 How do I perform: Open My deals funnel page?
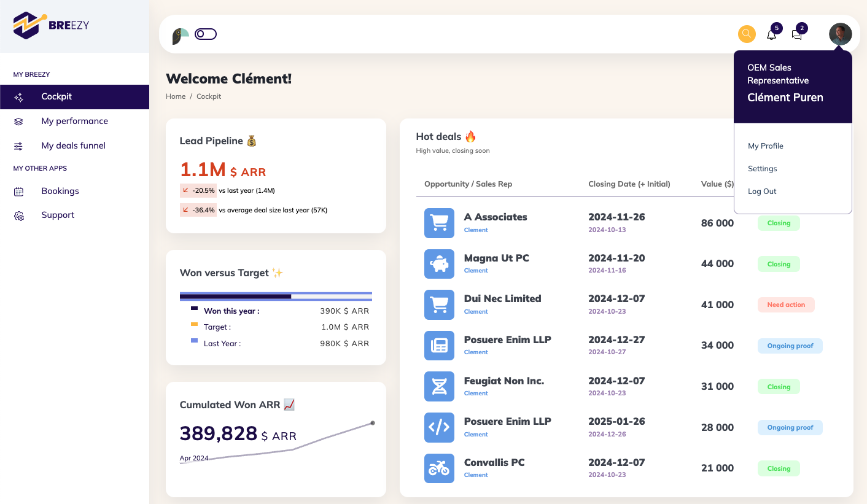(x=73, y=145)
